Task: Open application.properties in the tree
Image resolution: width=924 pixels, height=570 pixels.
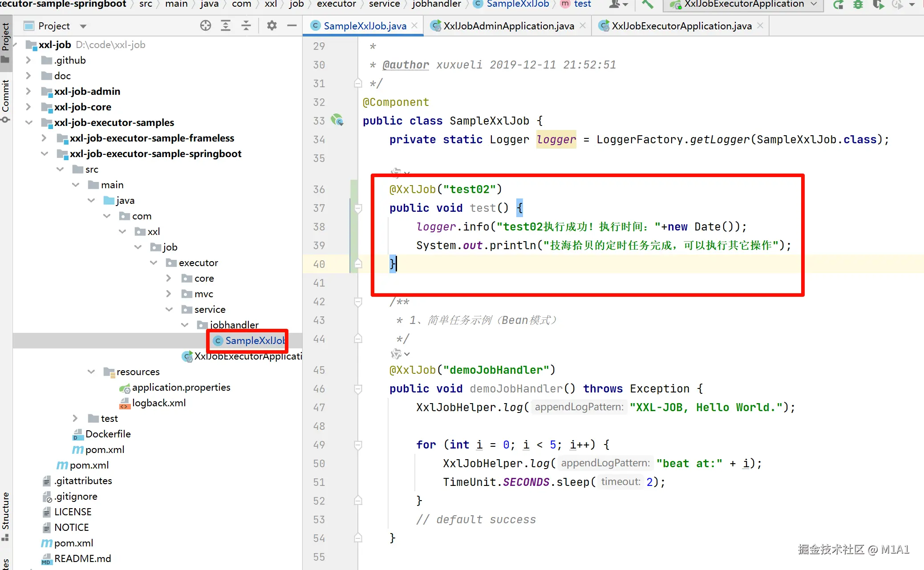Action: point(181,387)
